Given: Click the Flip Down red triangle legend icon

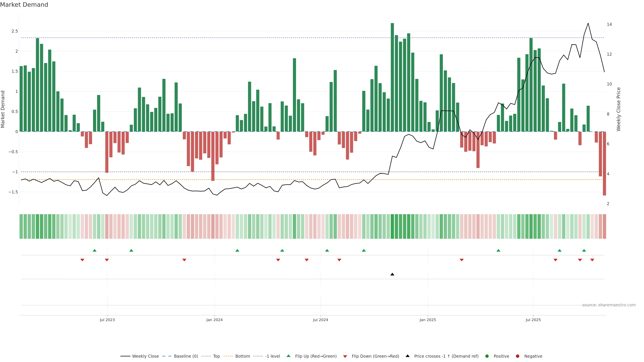Looking at the screenshot, I should click(345, 356).
